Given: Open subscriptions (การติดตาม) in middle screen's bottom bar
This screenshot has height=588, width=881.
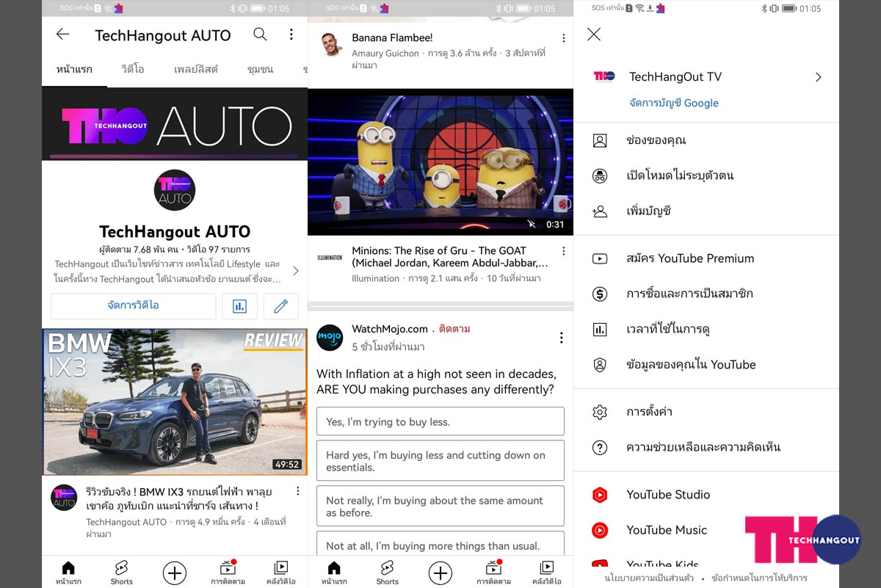Looking at the screenshot, I should pyautogui.click(x=493, y=573).
